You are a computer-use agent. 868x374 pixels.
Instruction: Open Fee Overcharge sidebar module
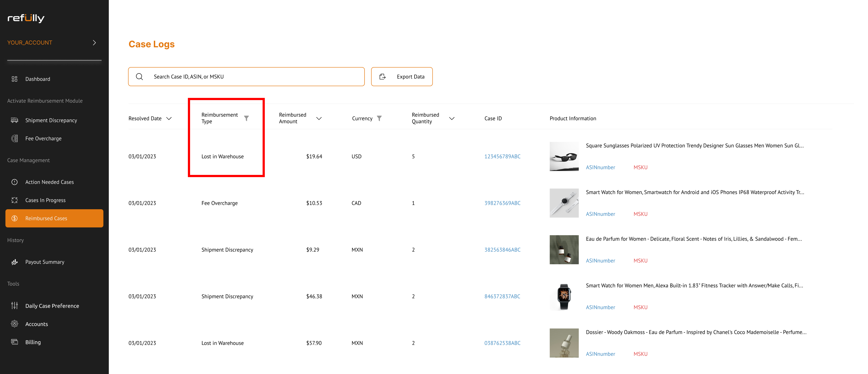(x=43, y=139)
